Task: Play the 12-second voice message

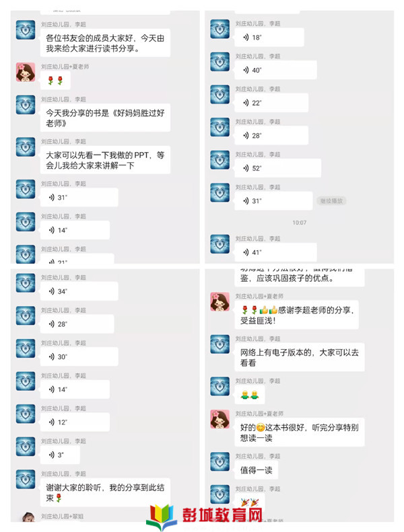Action: pos(75,422)
